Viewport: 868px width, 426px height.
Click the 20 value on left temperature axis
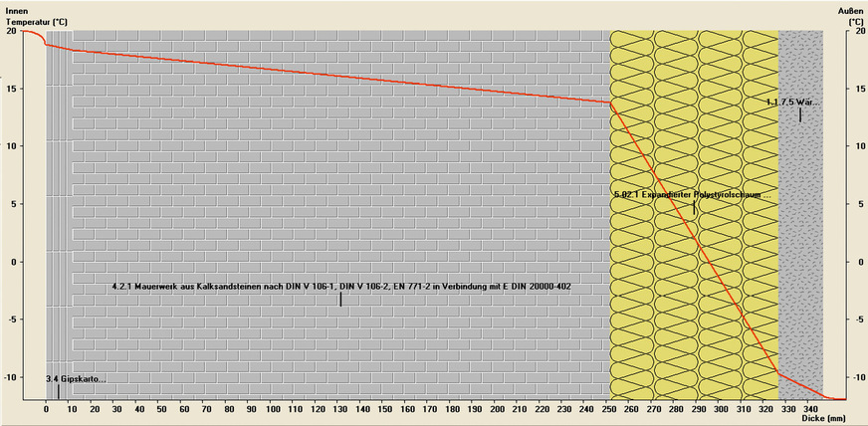[x=11, y=31]
